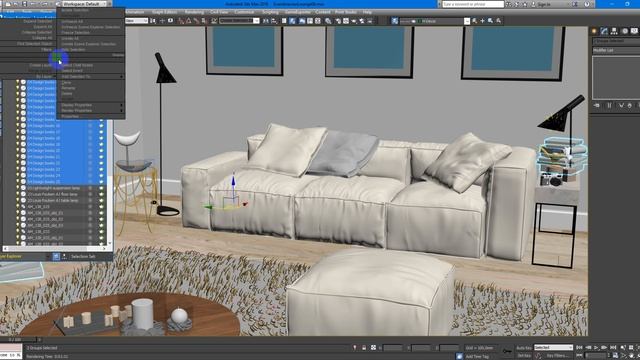The image size is (640, 360).
Task: Expand the Add Selection To submenu
Action: tap(91, 76)
